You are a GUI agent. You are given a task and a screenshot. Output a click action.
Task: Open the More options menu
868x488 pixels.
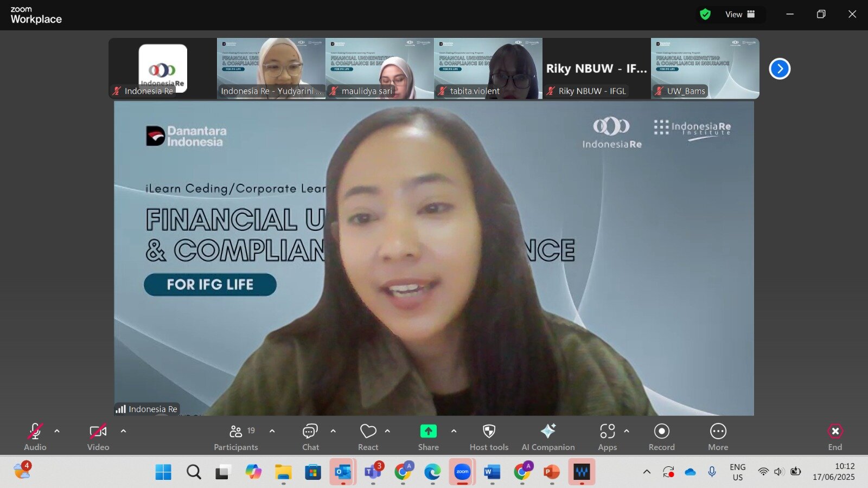[x=718, y=436]
